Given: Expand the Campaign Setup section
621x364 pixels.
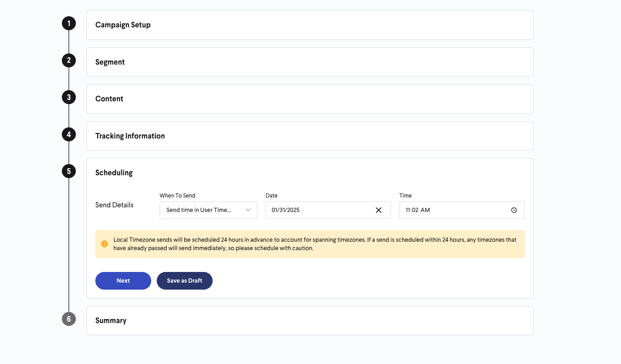Looking at the screenshot, I should pos(310,25).
